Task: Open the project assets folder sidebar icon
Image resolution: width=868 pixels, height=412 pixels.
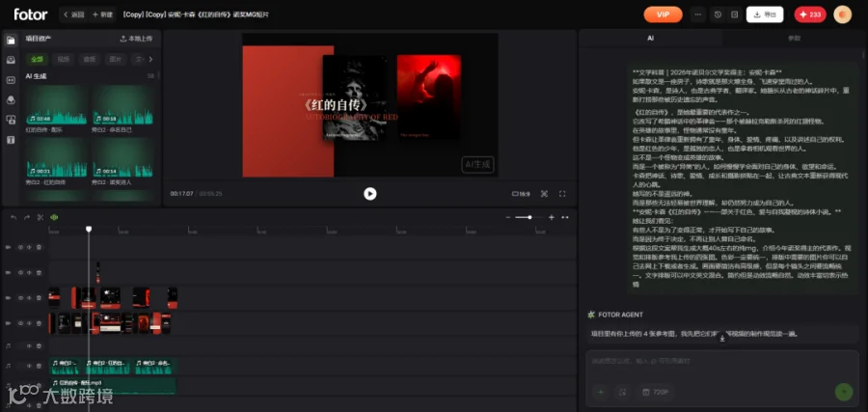Action: click(10, 40)
